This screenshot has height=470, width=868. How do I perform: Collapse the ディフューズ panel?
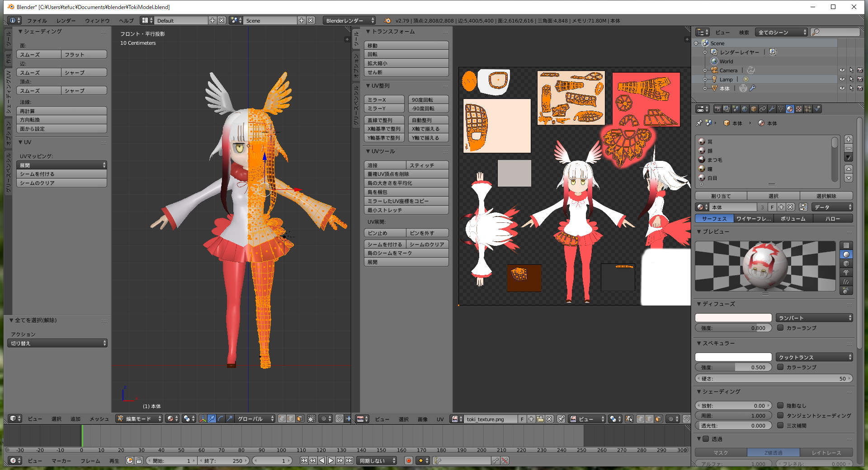coord(699,304)
